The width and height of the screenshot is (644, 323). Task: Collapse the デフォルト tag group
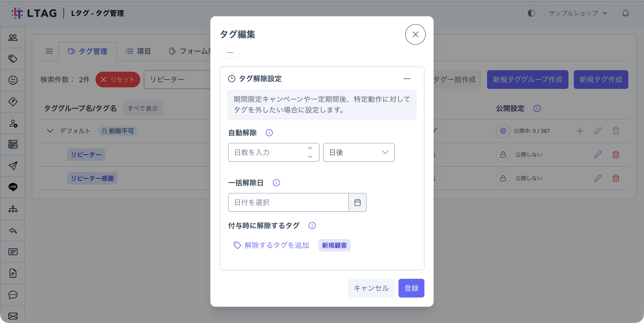[50, 131]
